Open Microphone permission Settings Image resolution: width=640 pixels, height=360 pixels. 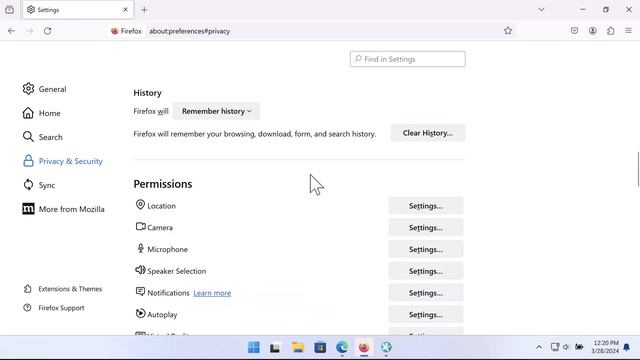[x=426, y=249]
